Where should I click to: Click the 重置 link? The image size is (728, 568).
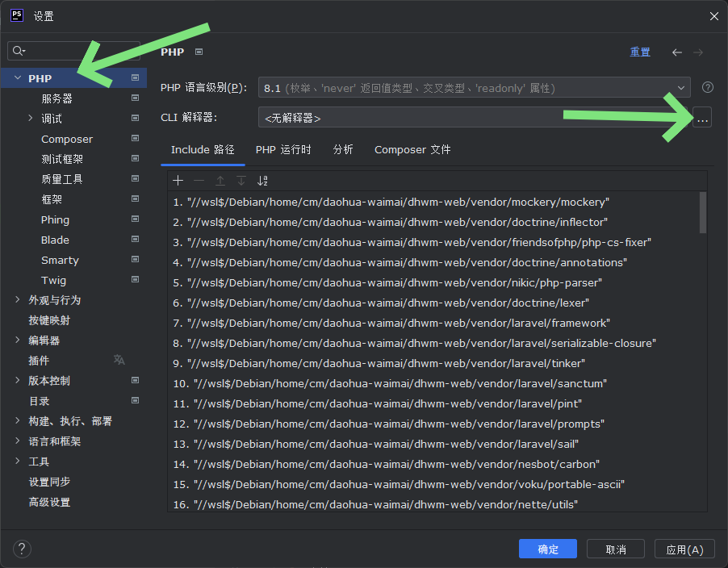click(640, 52)
